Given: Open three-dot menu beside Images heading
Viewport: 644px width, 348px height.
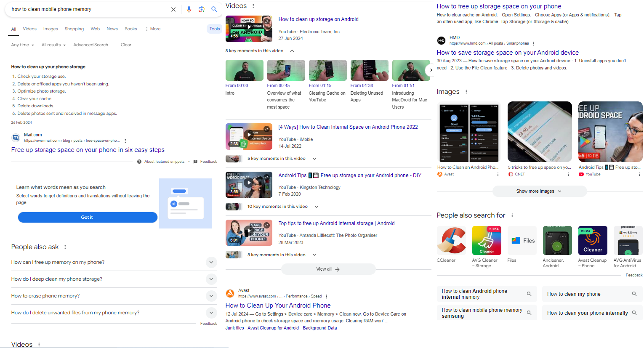Looking at the screenshot, I should pos(466,92).
